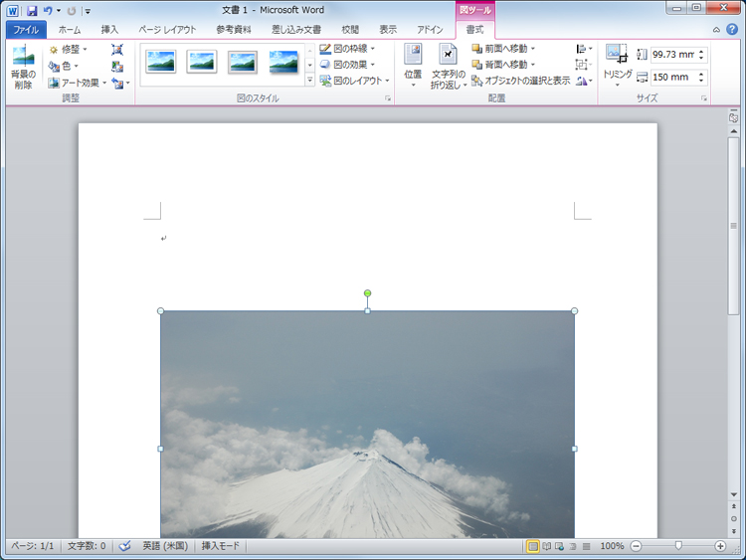The image size is (746, 560).
Task: Open 修整 (Corrections) dropdown
Action: [68, 49]
